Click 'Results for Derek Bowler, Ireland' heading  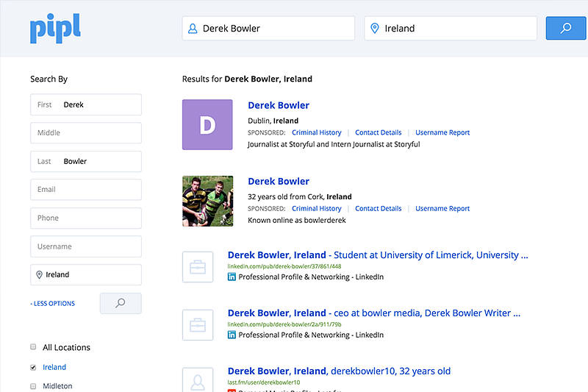tap(247, 79)
